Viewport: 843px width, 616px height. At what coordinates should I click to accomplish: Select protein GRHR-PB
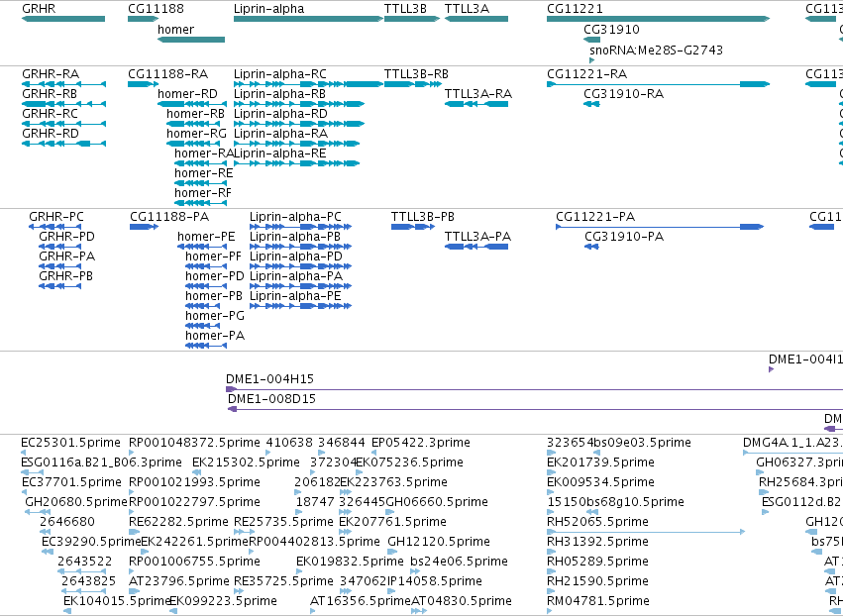(65, 277)
